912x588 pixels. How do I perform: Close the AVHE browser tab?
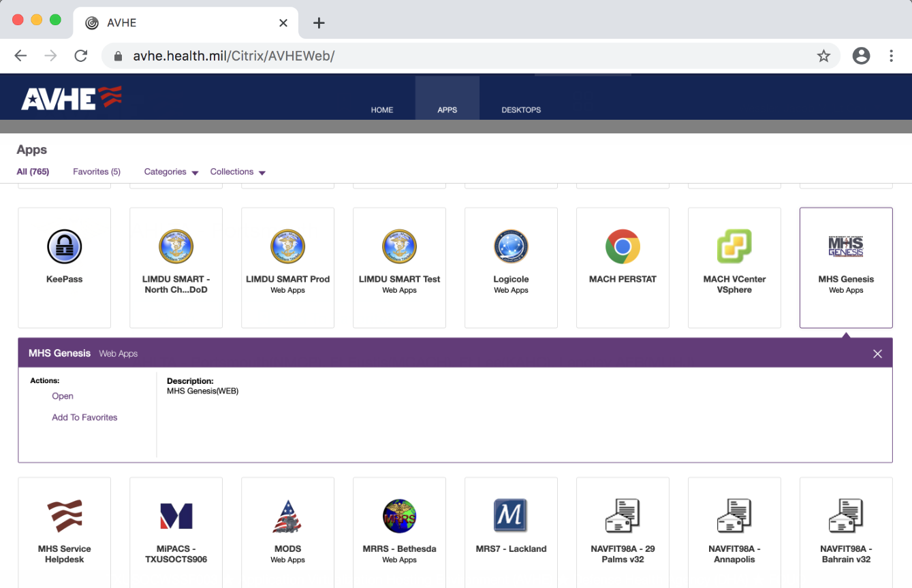[283, 23]
